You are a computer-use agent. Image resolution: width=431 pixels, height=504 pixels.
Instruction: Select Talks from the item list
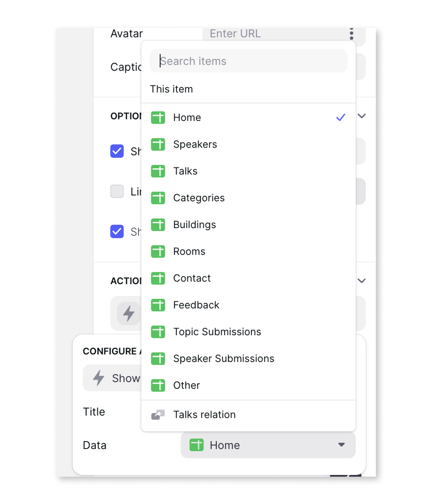185,171
